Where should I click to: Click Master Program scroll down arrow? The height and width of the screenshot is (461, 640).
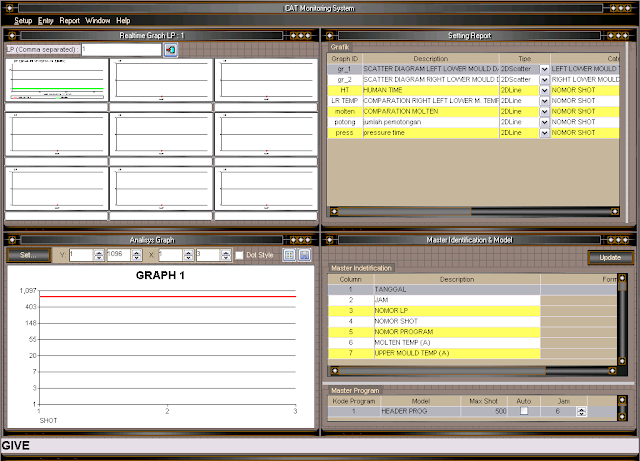[622, 416]
